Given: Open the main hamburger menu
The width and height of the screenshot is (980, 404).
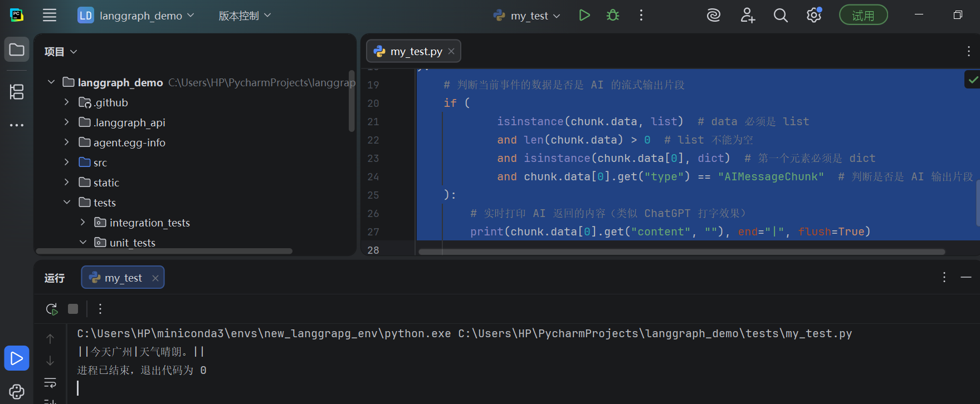Looking at the screenshot, I should click(x=50, y=16).
